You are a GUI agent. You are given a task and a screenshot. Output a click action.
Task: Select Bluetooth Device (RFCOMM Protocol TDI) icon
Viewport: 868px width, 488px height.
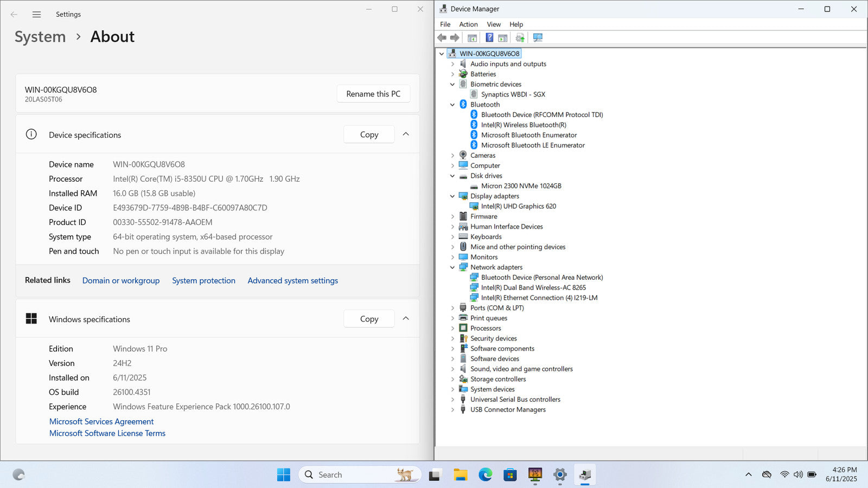point(474,114)
